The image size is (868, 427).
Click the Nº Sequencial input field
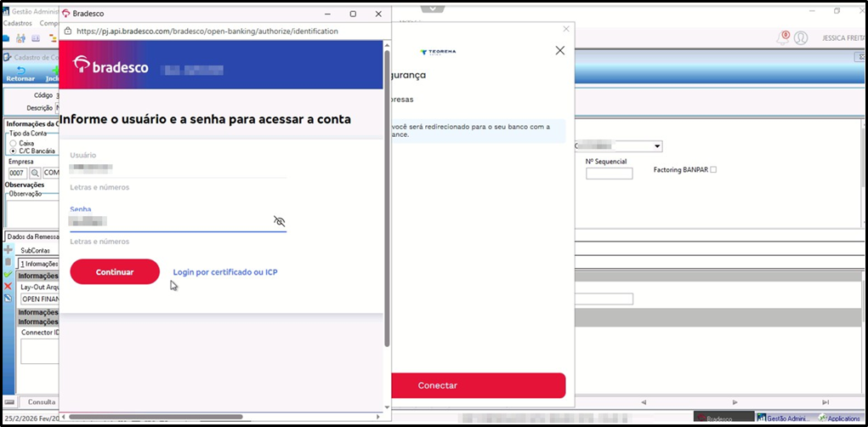click(x=609, y=174)
